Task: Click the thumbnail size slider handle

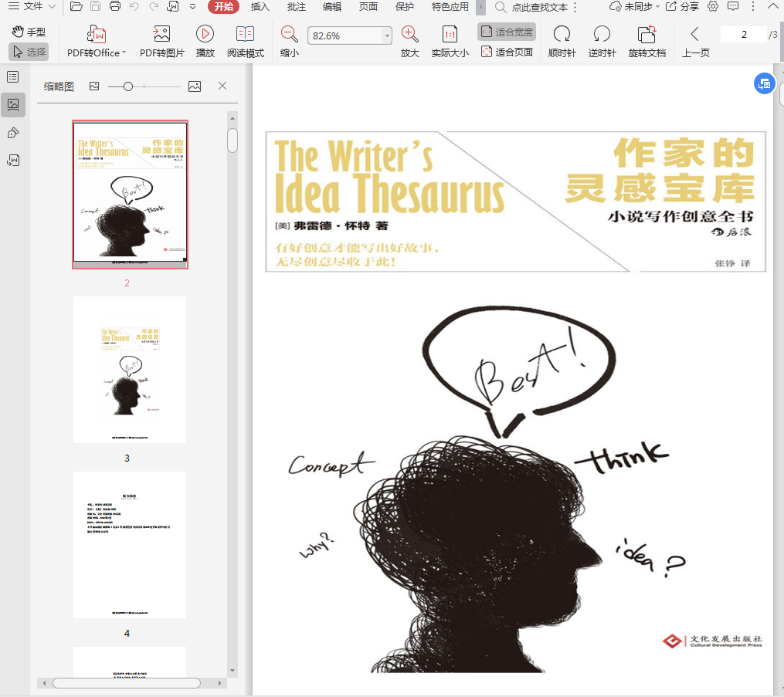Action: pos(128,86)
